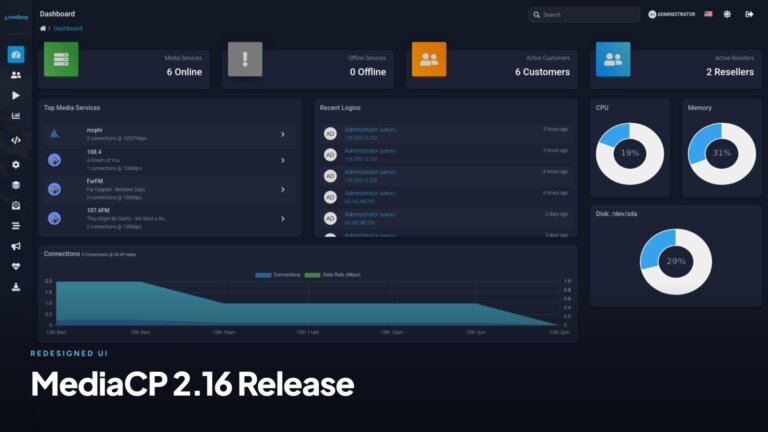Click the "Top Media Services" heading
Image resolution: width=768 pixels, height=432 pixels.
click(72, 108)
